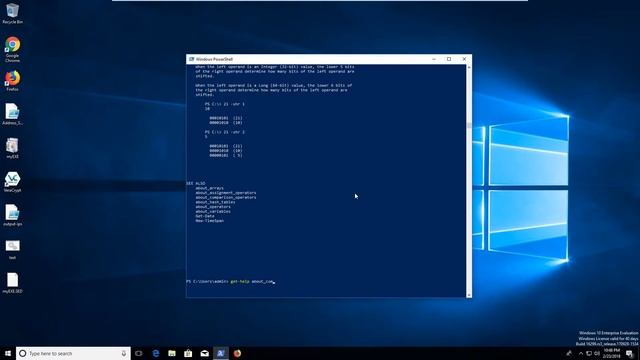Open the volume tray icon
Screen dimensions: 640x360
coord(597,353)
